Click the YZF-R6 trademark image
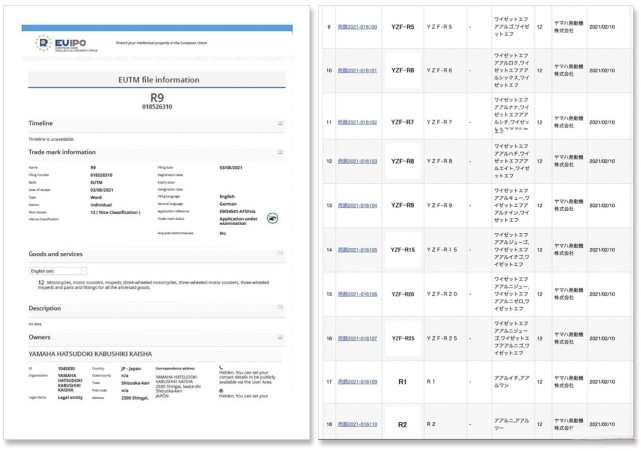641x451 pixels. 403,71
